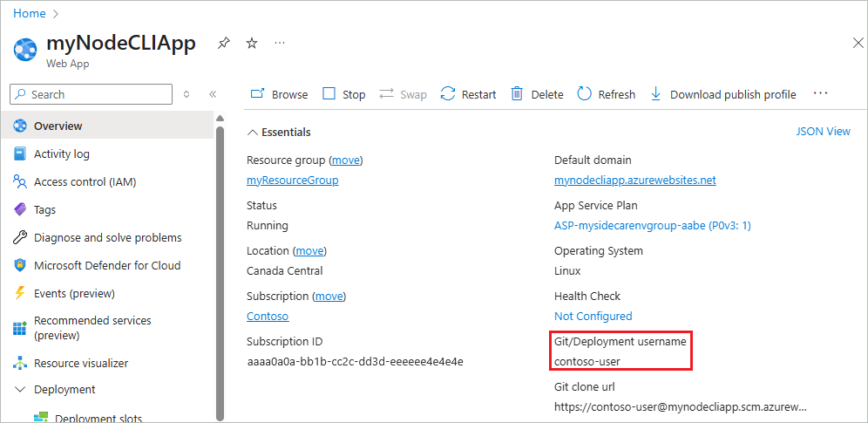Click the Restart circular arrows icon
This screenshot has width=868, height=423.
[448, 94]
